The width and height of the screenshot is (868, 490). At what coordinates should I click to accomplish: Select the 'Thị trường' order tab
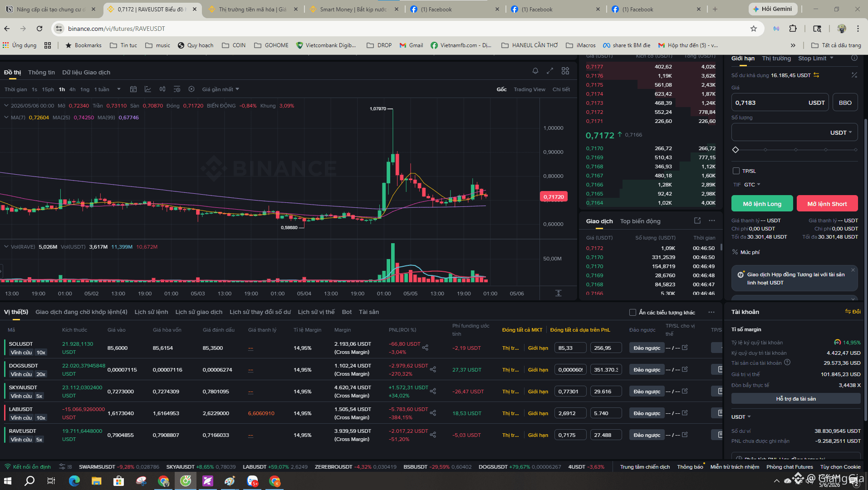point(776,58)
